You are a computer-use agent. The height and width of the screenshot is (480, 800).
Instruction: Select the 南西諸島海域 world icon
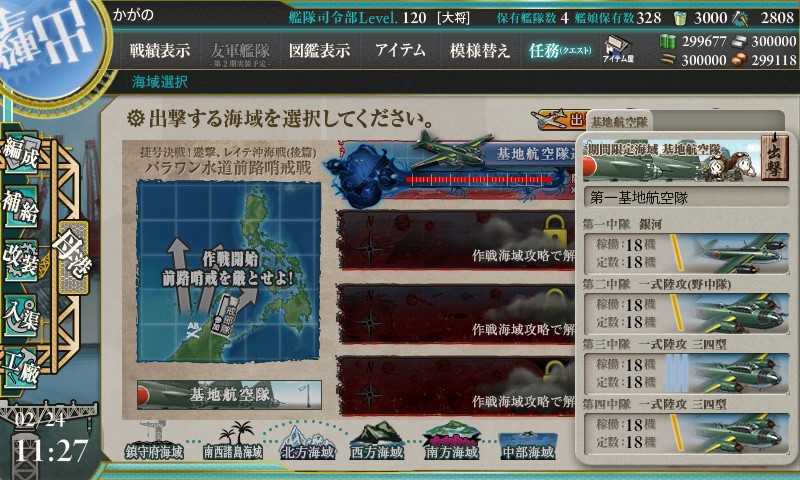[233, 441]
